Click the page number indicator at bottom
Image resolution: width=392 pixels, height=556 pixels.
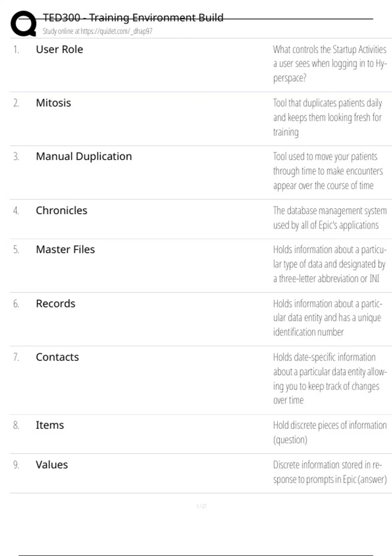[201, 506]
